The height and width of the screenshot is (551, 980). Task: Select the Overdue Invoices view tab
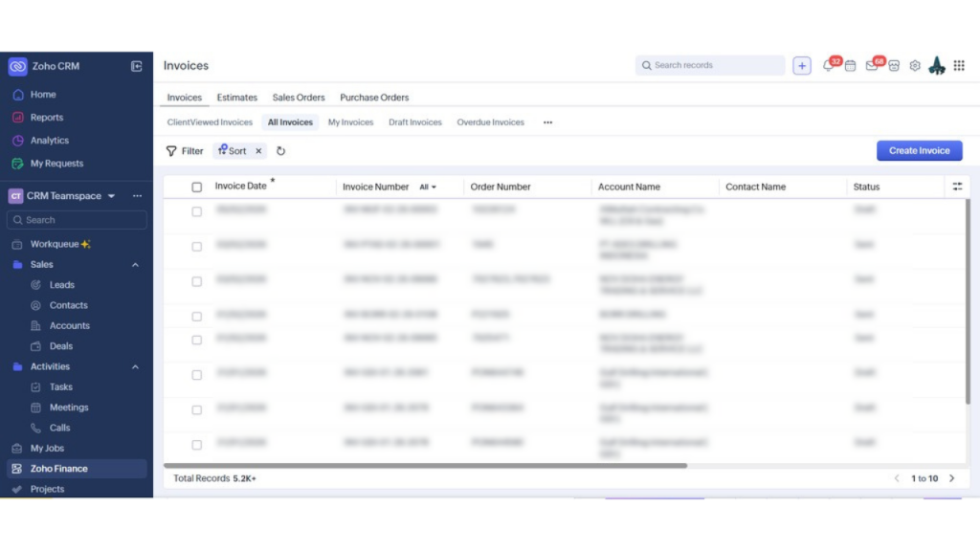pyautogui.click(x=490, y=122)
